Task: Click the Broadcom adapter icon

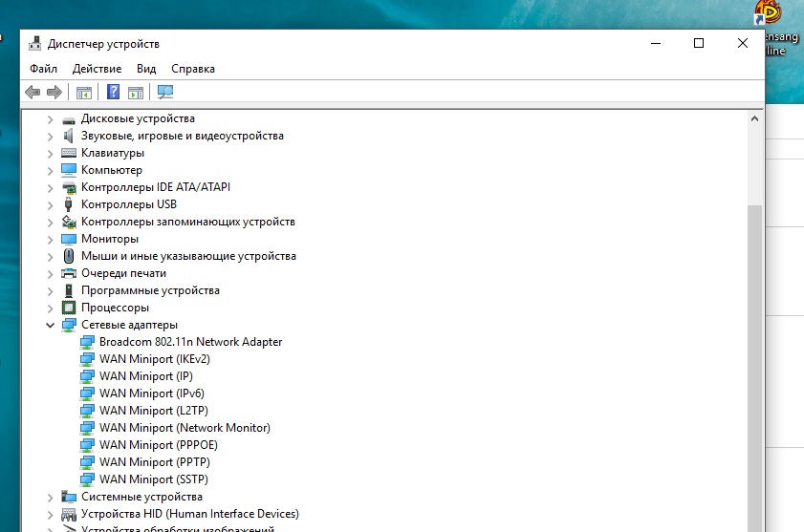Action: click(87, 342)
